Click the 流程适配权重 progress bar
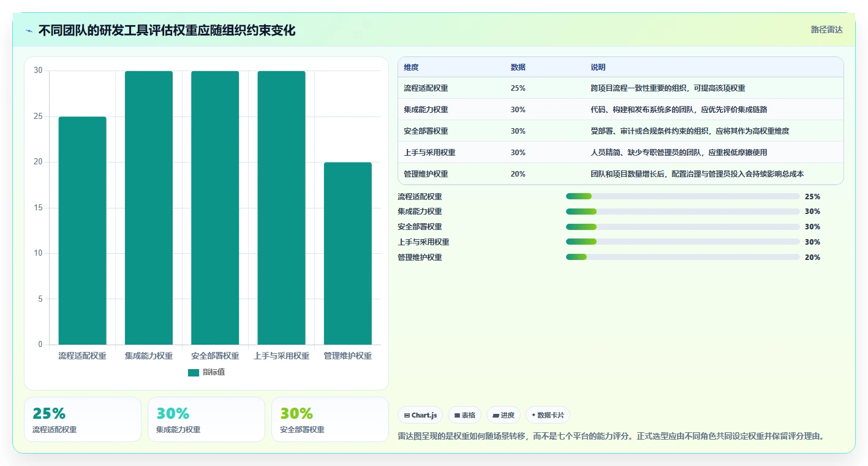 click(x=683, y=196)
